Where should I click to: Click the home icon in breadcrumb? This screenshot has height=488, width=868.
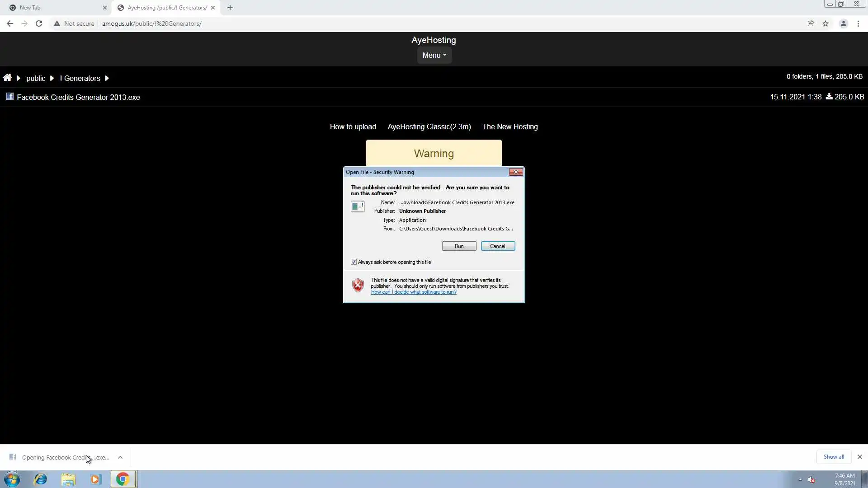pos(7,78)
